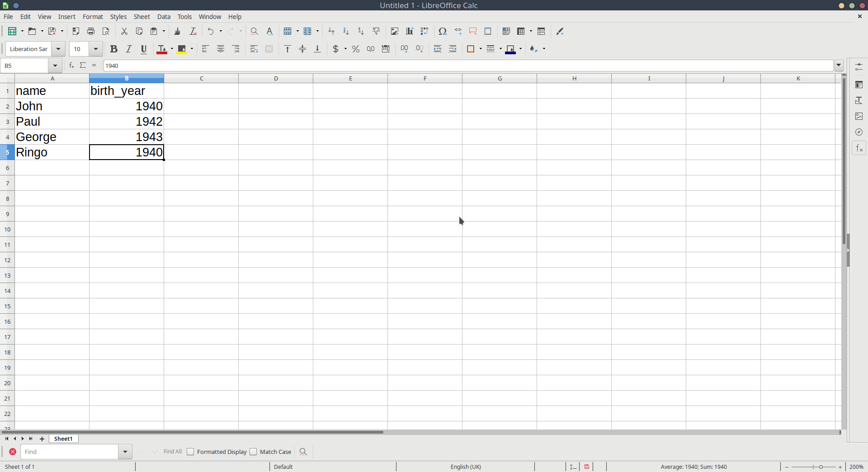
Task: Click the Insert Chart icon
Action: pyautogui.click(x=410, y=31)
